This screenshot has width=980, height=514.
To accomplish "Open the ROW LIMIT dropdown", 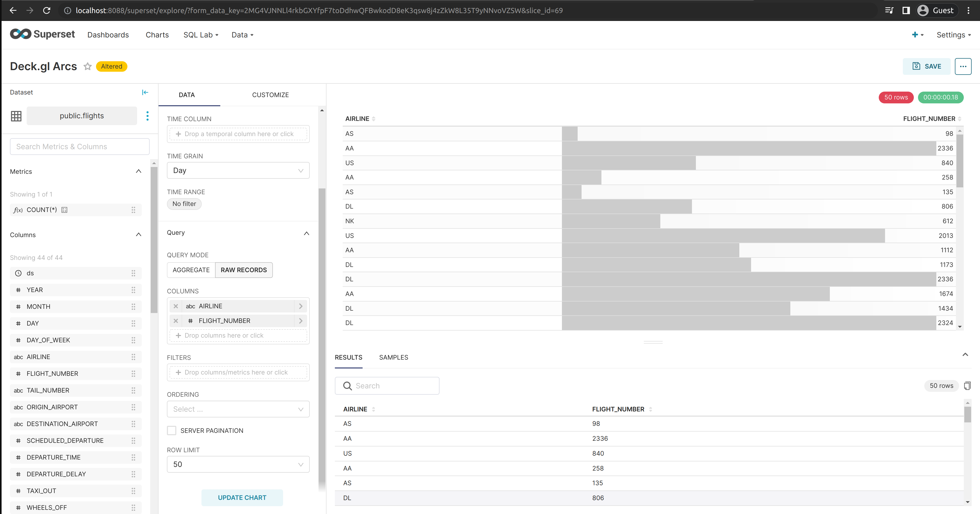I will point(238,464).
